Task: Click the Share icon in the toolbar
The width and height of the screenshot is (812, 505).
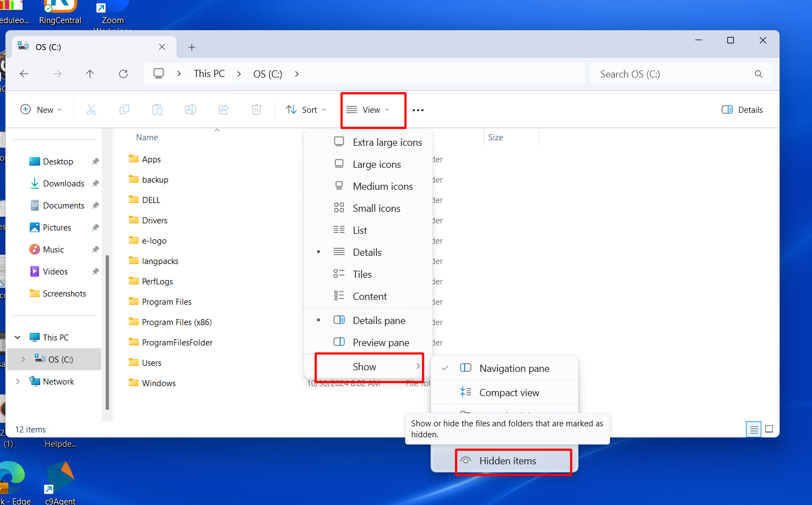Action: (x=224, y=109)
